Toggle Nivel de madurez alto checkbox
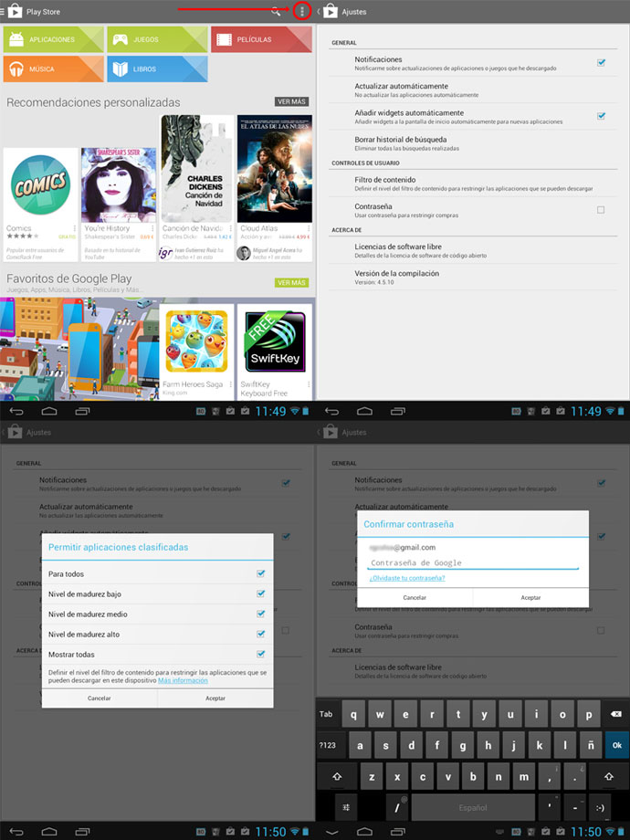 [261, 635]
